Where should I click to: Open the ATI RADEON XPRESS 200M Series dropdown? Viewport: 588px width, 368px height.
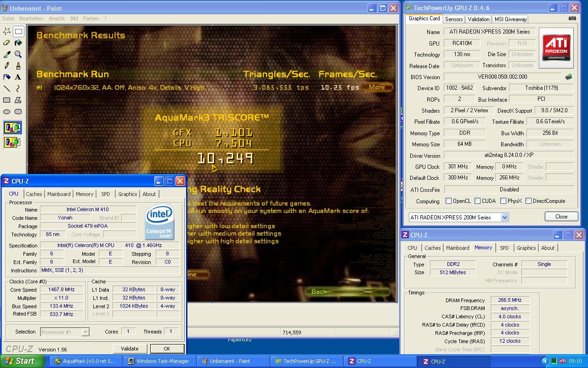pyautogui.click(x=504, y=217)
